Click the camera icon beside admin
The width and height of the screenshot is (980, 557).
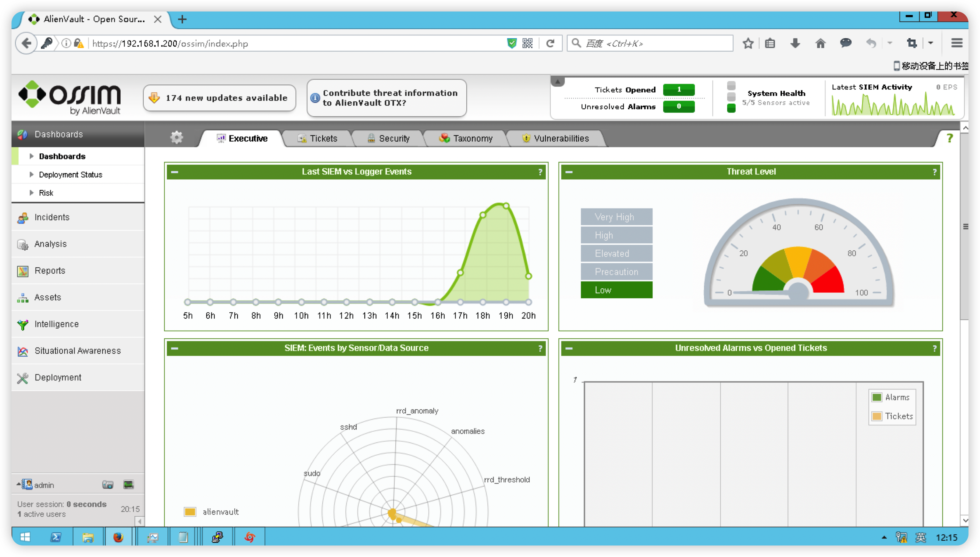tap(107, 485)
